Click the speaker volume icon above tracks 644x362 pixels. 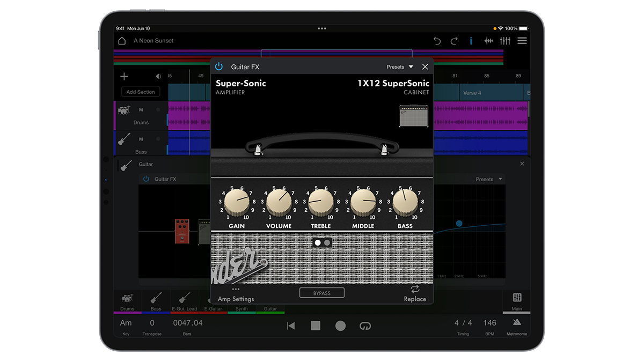click(x=158, y=76)
